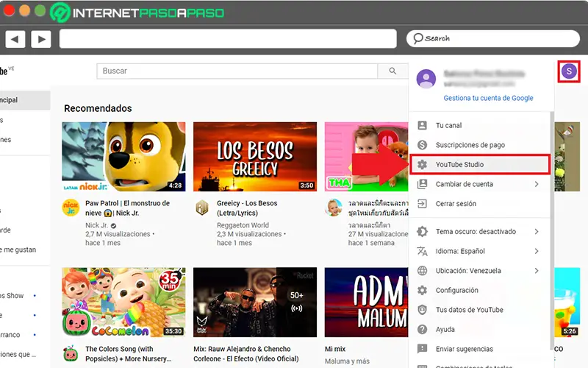This screenshot has width=588, height=368.
Task: Expand Ubicación: Venezuela chevron
Action: click(x=537, y=270)
